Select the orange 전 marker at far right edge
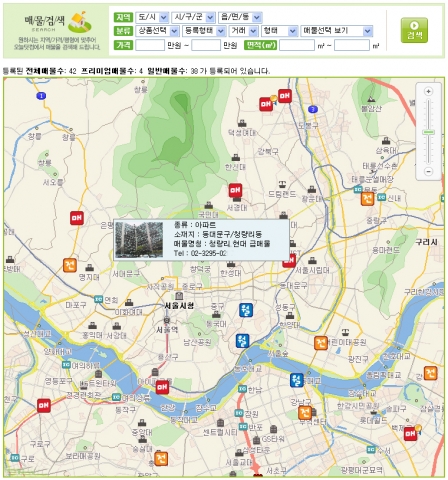The width and height of the screenshot is (448, 480). [430, 373]
